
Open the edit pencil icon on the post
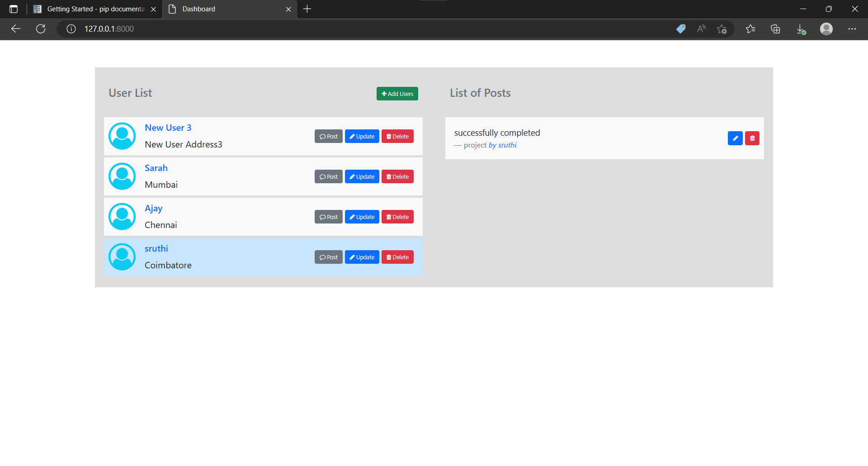[x=735, y=138]
